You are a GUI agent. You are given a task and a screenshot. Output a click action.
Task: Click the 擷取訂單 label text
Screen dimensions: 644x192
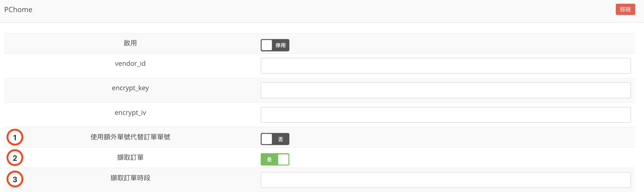pos(130,158)
